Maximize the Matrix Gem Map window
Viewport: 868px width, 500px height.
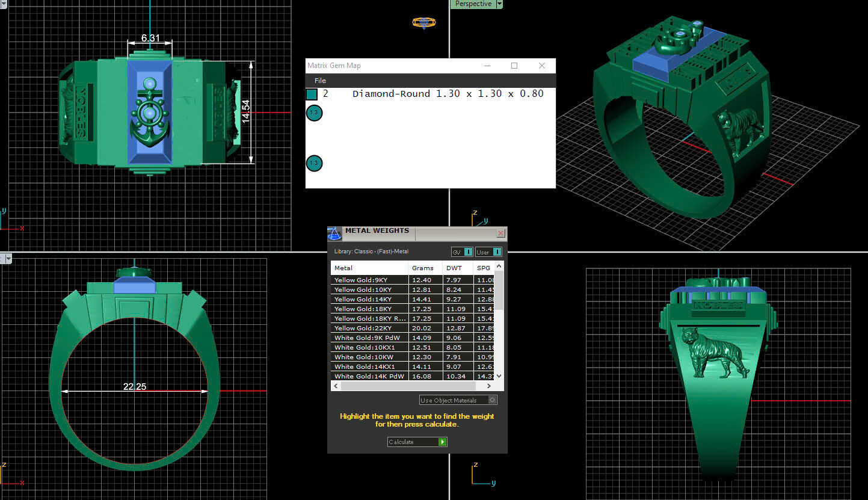pos(514,66)
